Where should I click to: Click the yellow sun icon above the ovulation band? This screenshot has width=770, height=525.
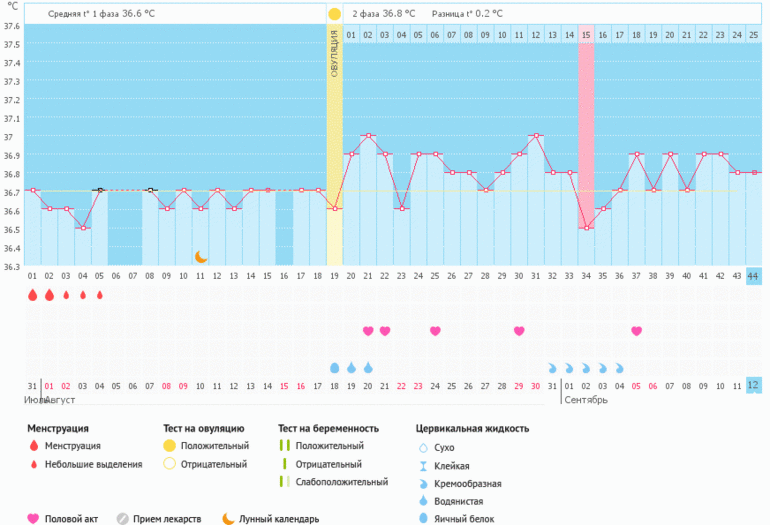(334, 14)
